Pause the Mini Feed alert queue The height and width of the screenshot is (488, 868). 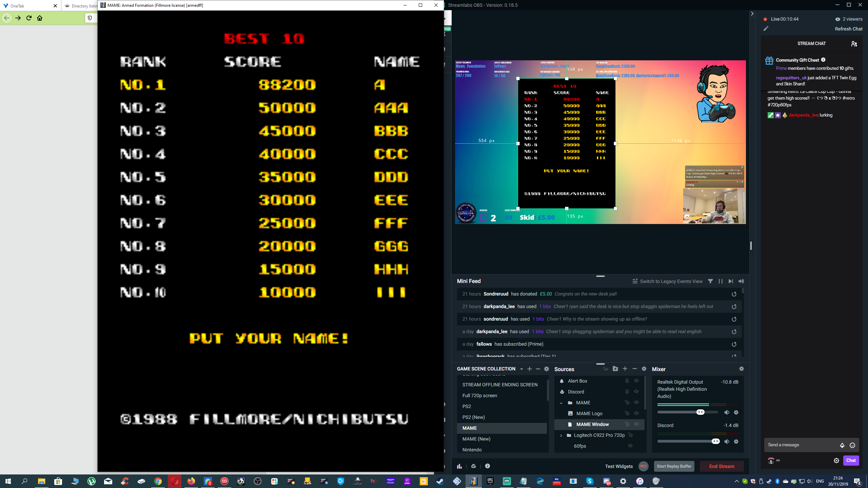(x=721, y=281)
